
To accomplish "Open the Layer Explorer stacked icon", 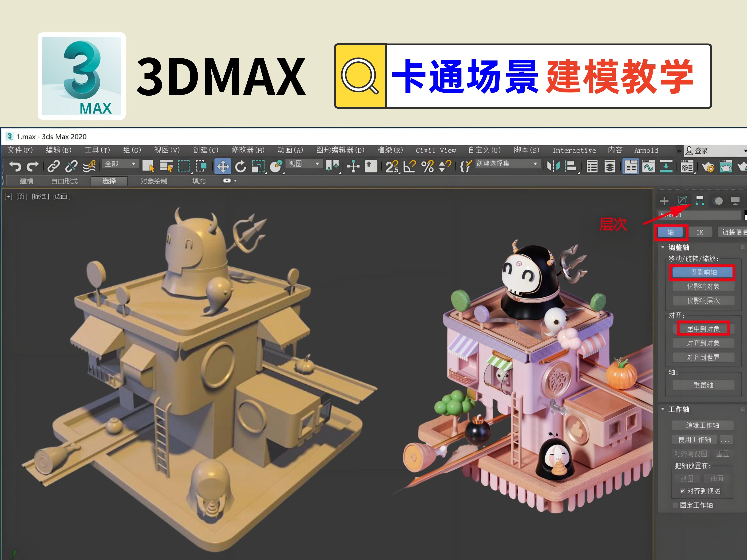I will pos(610,167).
